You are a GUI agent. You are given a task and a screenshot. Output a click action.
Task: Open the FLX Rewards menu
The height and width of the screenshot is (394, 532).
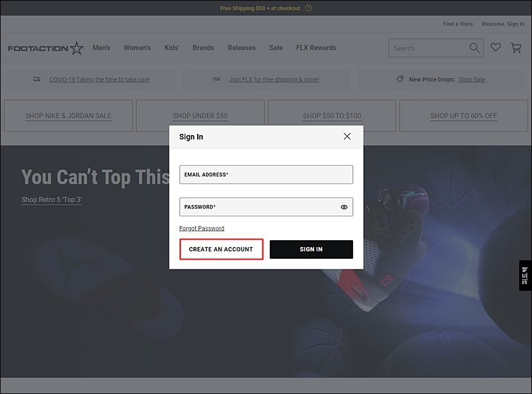pos(316,48)
